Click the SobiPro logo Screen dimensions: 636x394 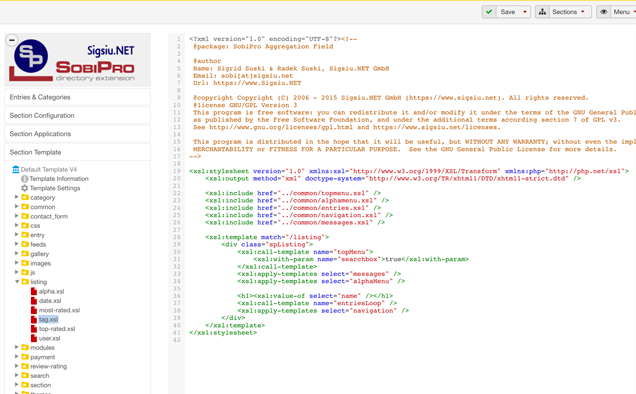click(x=77, y=60)
